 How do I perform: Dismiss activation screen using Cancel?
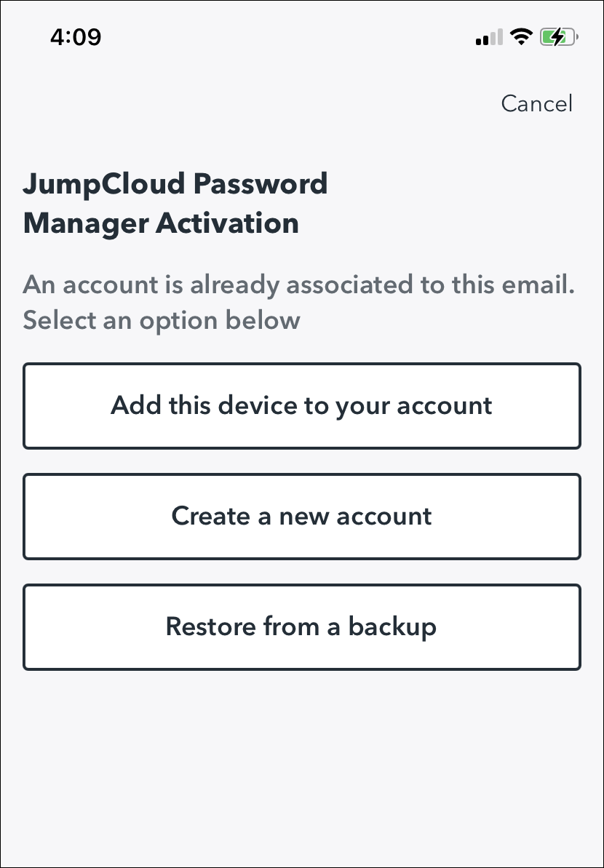[x=536, y=103]
